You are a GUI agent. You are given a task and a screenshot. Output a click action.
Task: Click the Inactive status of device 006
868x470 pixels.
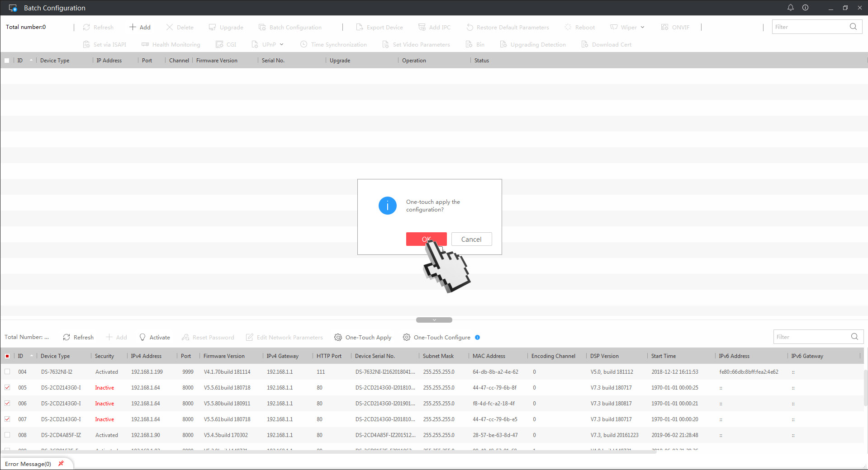click(104, 404)
